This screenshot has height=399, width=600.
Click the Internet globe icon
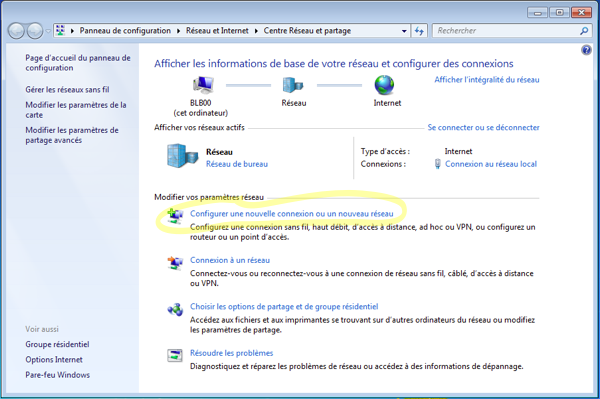[384, 85]
